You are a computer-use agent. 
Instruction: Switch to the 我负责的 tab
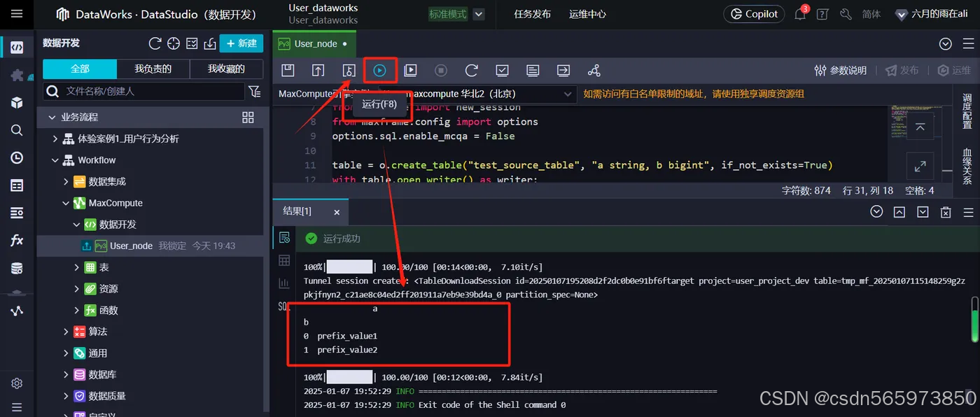pyautogui.click(x=153, y=69)
